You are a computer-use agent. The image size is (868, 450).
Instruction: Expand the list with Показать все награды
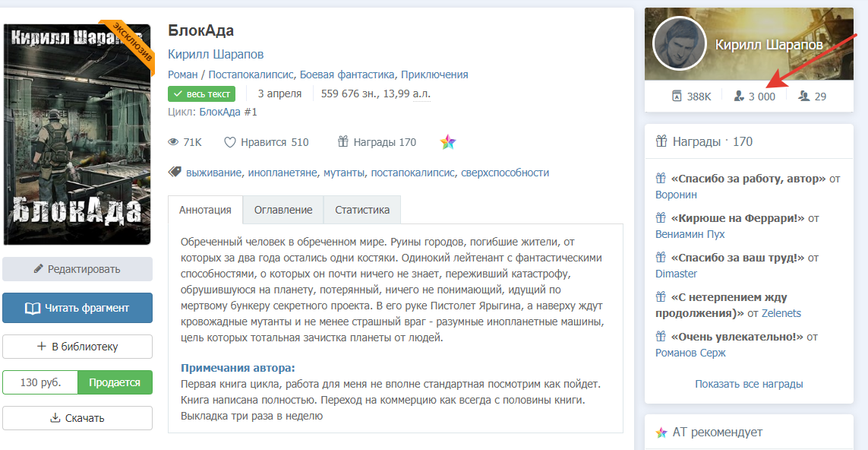click(749, 384)
